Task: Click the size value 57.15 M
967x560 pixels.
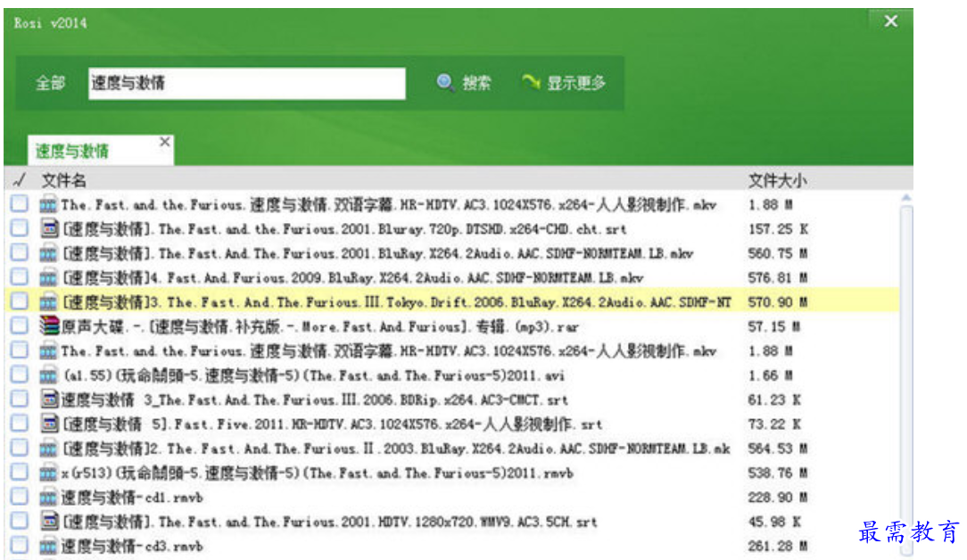Action: pyautogui.click(x=774, y=326)
